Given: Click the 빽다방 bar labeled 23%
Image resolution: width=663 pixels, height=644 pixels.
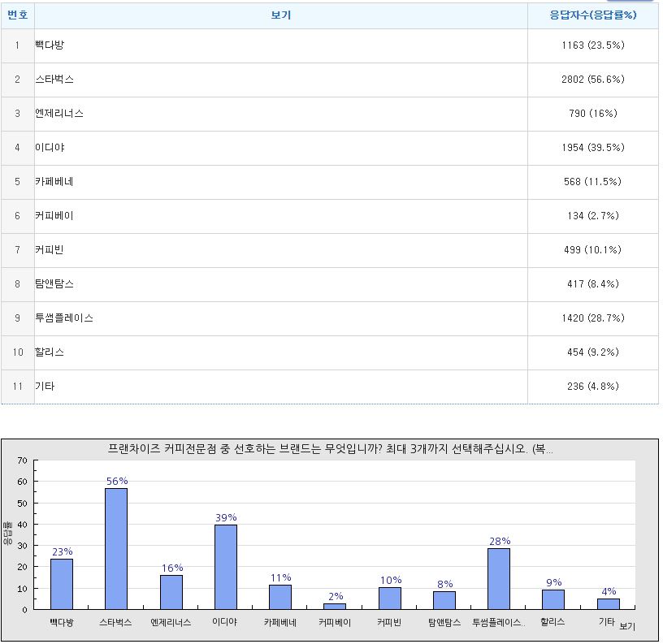Looking at the screenshot, I should [62, 584].
